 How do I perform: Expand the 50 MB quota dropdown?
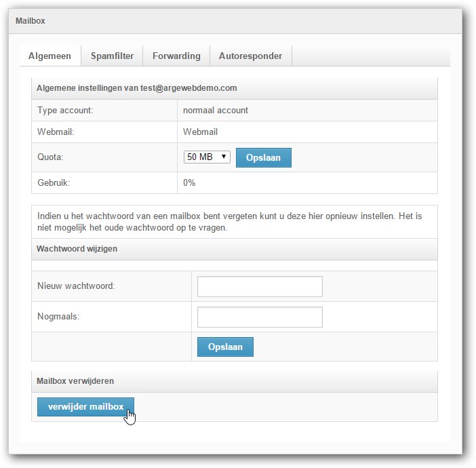click(207, 157)
